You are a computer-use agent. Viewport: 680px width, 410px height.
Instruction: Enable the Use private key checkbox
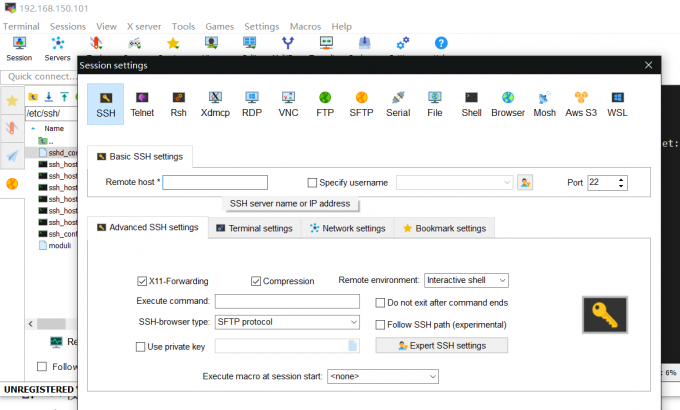pyautogui.click(x=140, y=347)
